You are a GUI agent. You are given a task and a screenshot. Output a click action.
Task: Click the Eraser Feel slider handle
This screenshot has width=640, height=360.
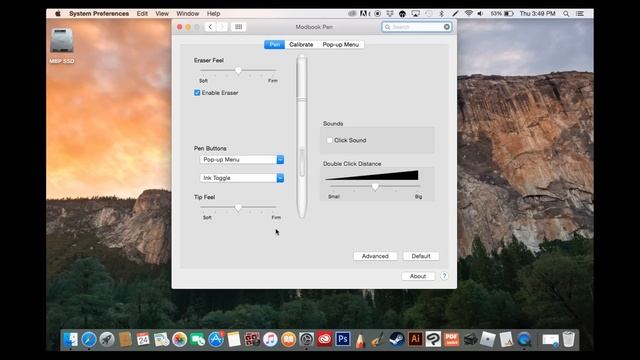point(238,71)
